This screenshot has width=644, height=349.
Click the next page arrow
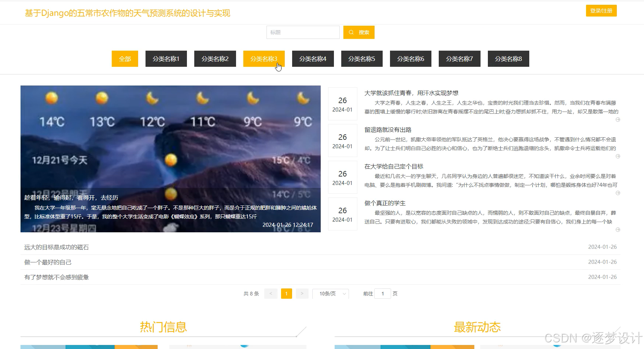click(302, 294)
